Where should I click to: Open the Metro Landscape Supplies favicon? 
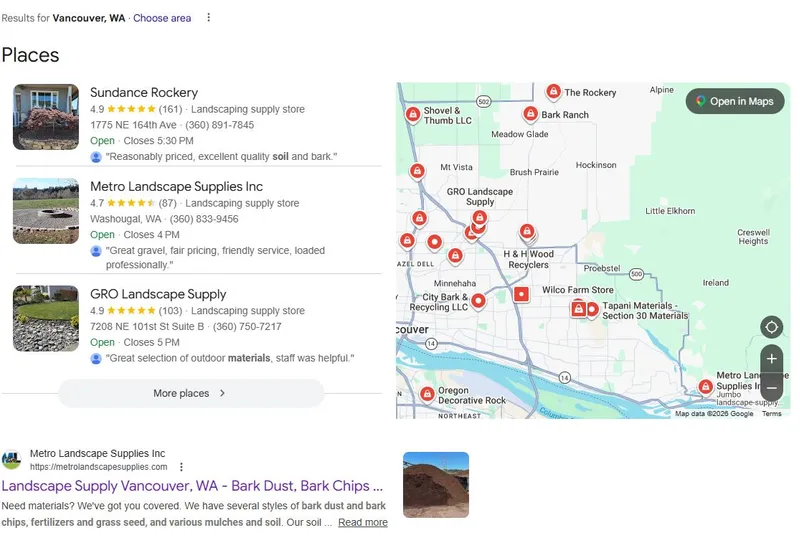[11, 460]
